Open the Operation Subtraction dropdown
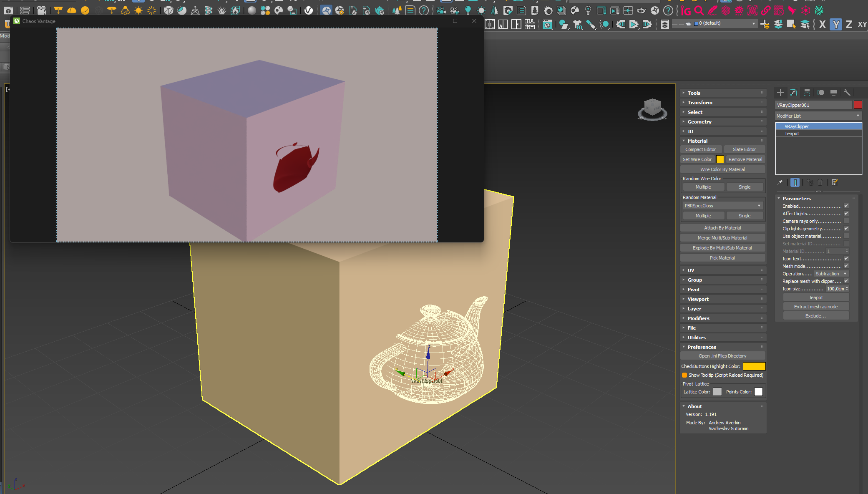The height and width of the screenshot is (494, 868). [831, 274]
